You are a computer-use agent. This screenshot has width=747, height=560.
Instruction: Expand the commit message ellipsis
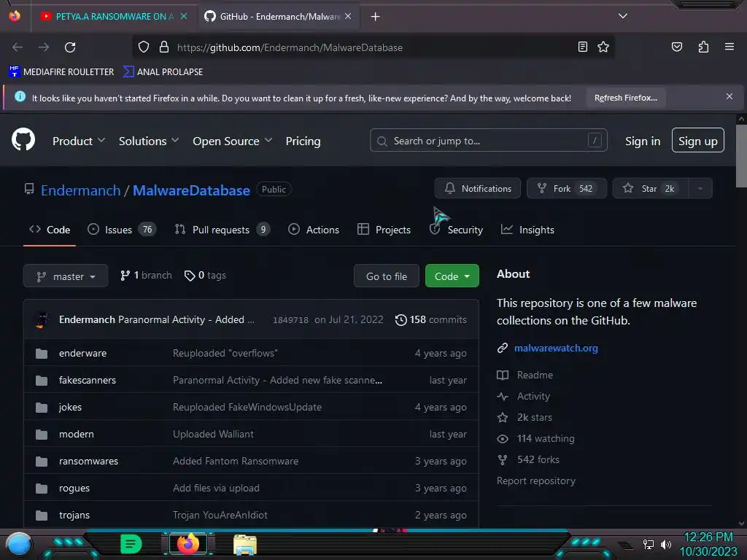251,320
